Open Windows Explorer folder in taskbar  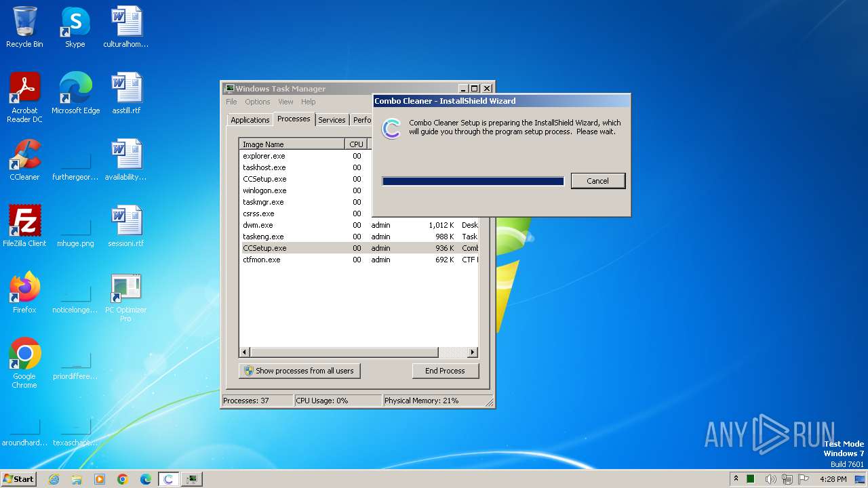tap(77, 479)
